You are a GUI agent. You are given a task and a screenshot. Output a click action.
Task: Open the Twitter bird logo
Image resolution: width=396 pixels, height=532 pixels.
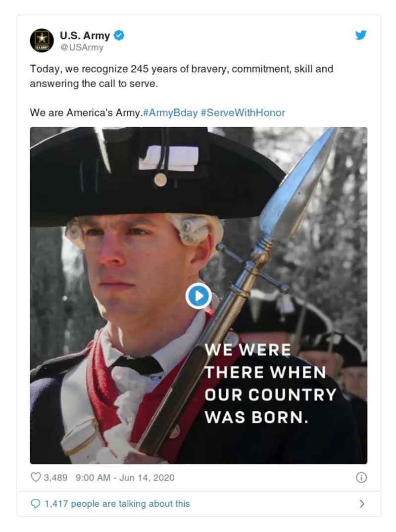coord(361,35)
